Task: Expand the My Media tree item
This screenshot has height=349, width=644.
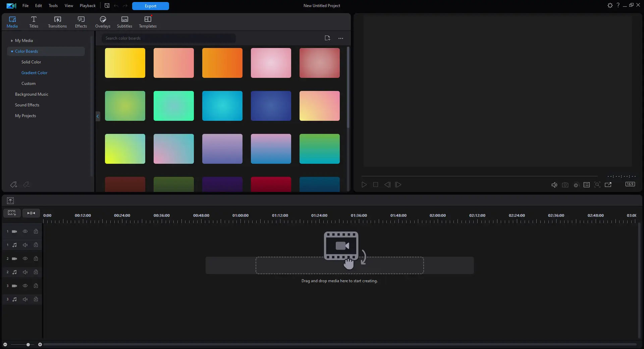Action: [x=12, y=41]
